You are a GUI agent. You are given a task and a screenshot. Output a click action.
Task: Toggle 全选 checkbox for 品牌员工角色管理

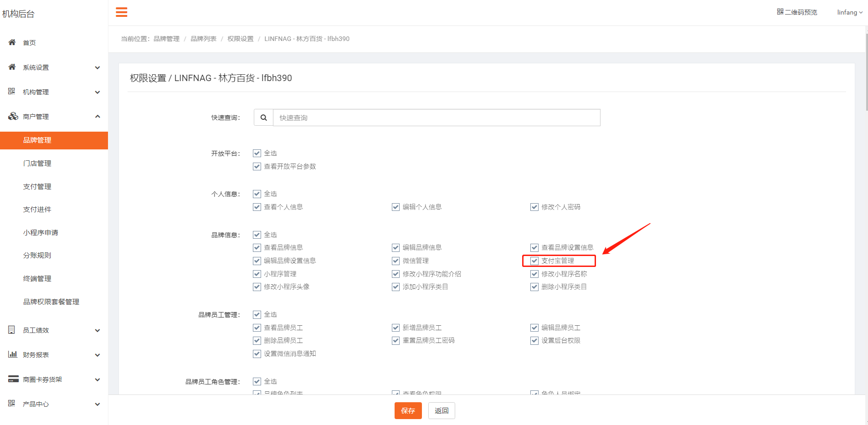[x=257, y=381]
